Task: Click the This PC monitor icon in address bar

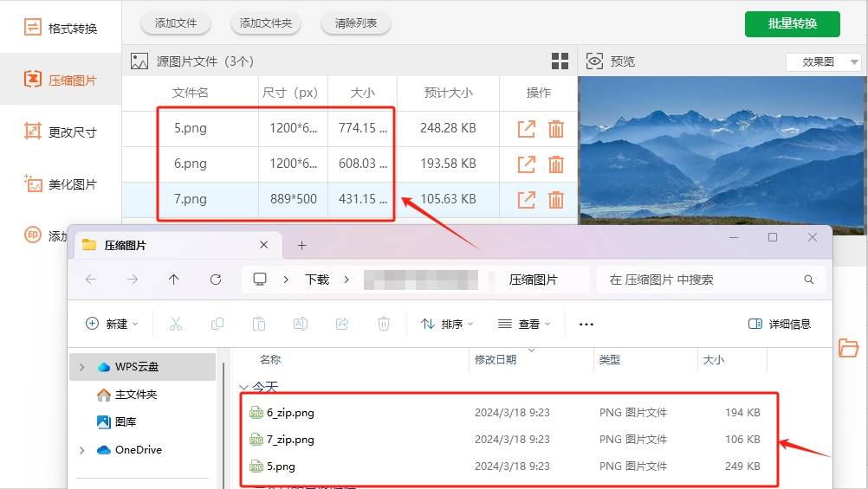Action: tap(260, 279)
